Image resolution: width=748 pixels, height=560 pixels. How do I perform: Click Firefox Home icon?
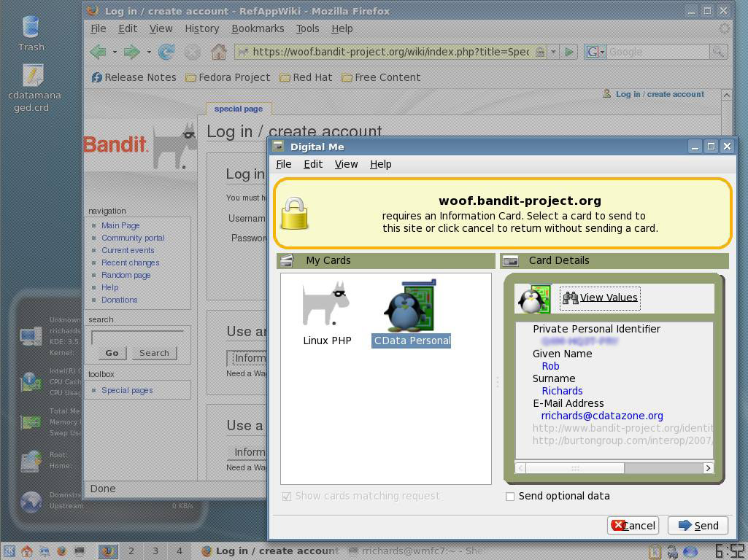(x=219, y=52)
